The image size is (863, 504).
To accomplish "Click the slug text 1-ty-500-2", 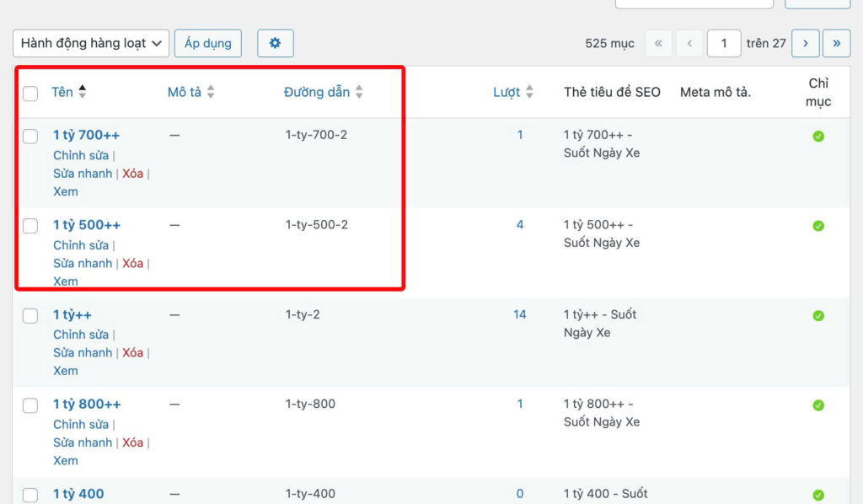I will click(317, 224).
